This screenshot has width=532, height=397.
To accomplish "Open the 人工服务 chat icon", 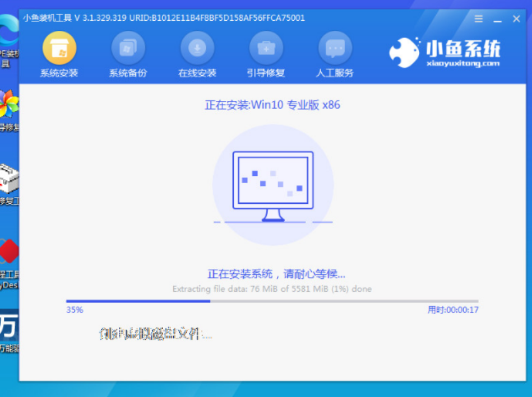I will (335, 48).
